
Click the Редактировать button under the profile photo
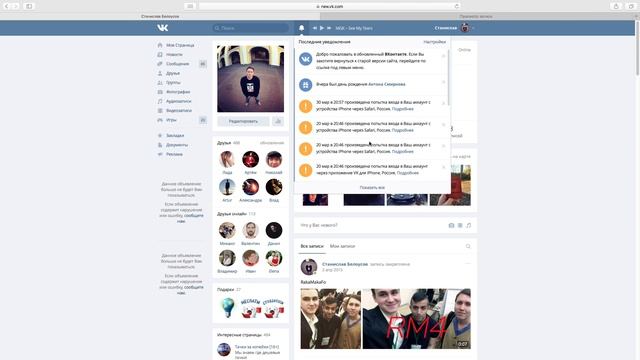243,121
